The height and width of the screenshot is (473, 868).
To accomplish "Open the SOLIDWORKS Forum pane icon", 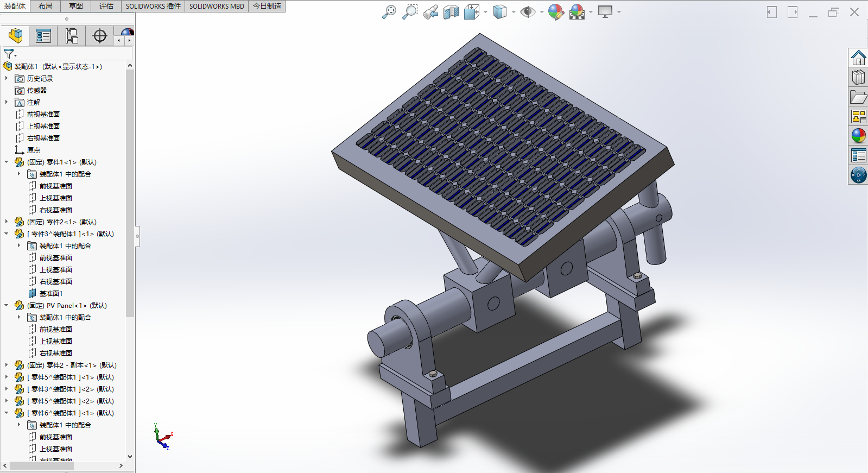I will pyautogui.click(x=858, y=175).
